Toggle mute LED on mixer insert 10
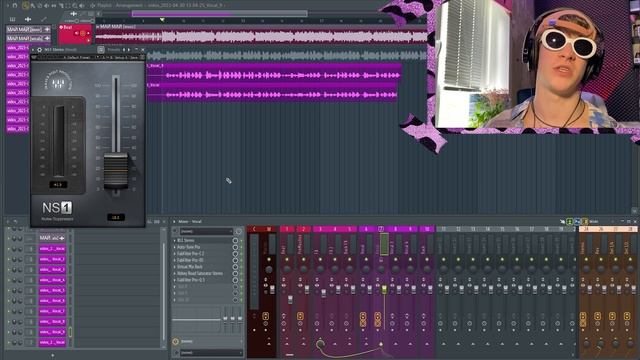The image size is (640, 360). point(427,260)
